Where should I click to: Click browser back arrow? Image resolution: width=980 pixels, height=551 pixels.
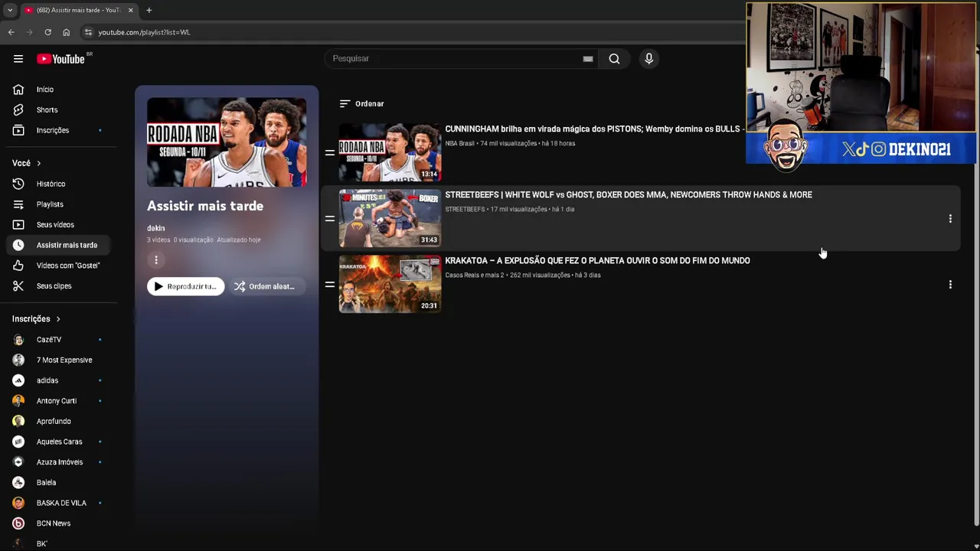tap(11, 32)
